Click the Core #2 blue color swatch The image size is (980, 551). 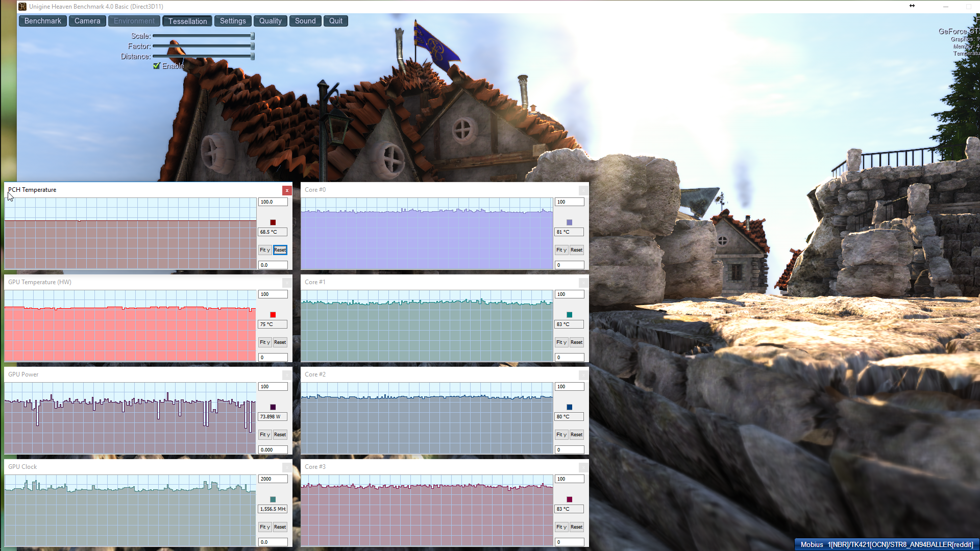click(570, 407)
